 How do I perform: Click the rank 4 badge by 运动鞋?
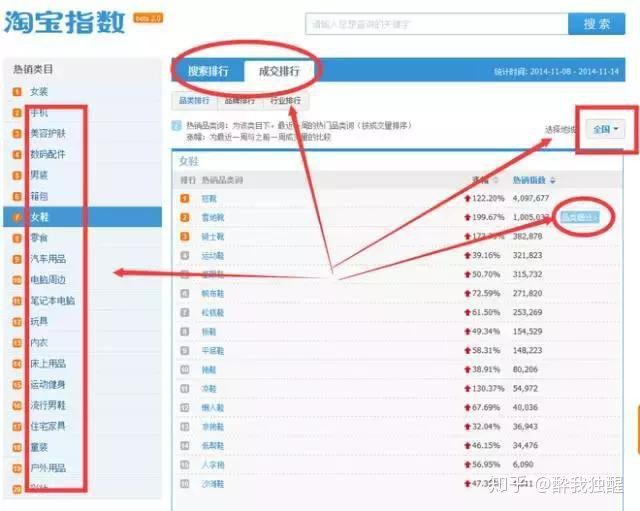(185, 256)
